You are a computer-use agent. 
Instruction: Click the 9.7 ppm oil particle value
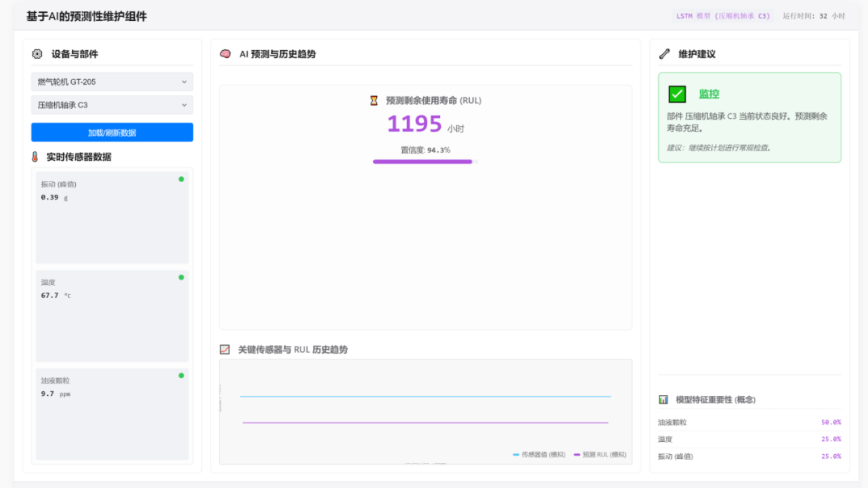click(56, 393)
